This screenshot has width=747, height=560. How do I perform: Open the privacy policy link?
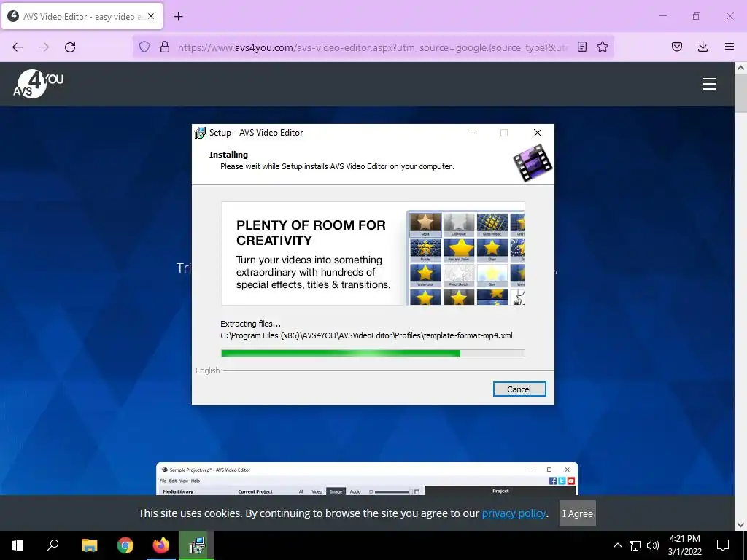(514, 513)
